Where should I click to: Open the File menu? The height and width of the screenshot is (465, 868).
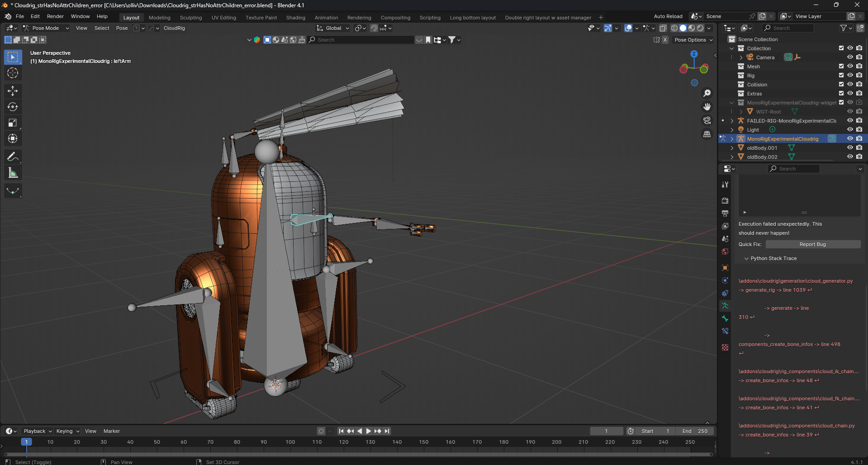point(20,16)
